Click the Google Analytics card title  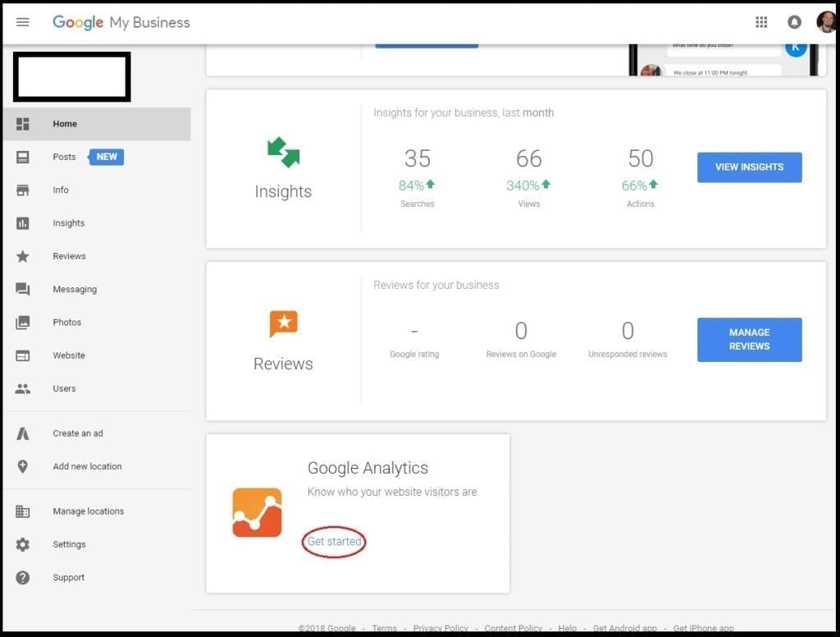click(367, 468)
